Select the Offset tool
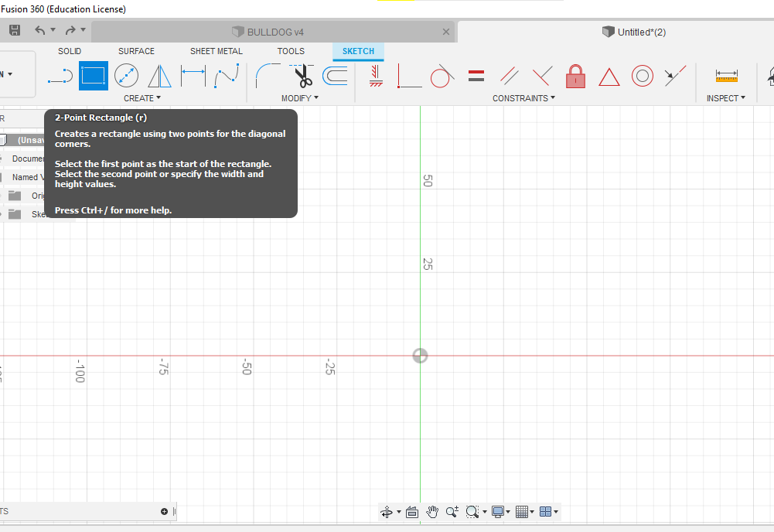Viewport: 774px width, 532px height. [335, 76]
